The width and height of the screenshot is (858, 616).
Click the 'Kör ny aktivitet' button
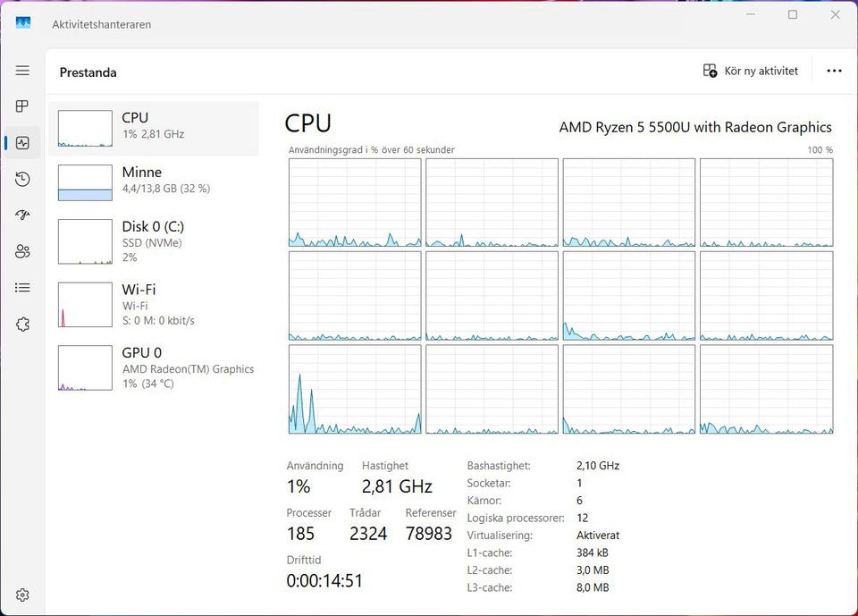click(750, 71)
